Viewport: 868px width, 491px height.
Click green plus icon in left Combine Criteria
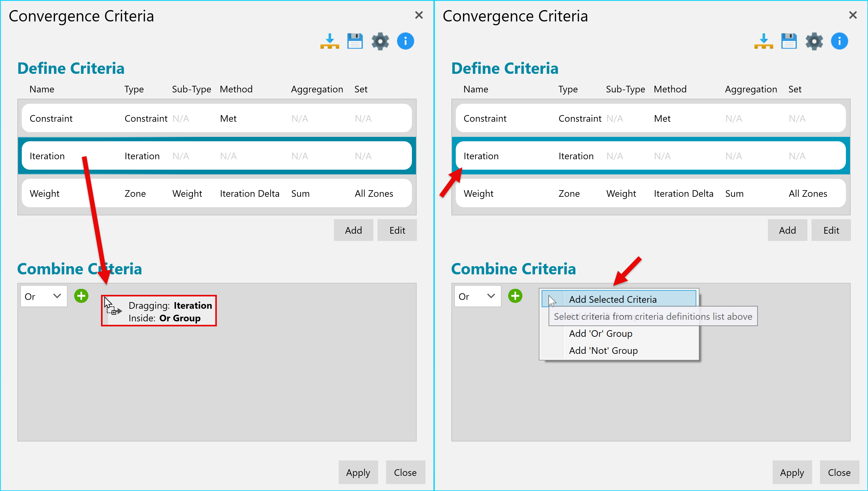point(81,296)
